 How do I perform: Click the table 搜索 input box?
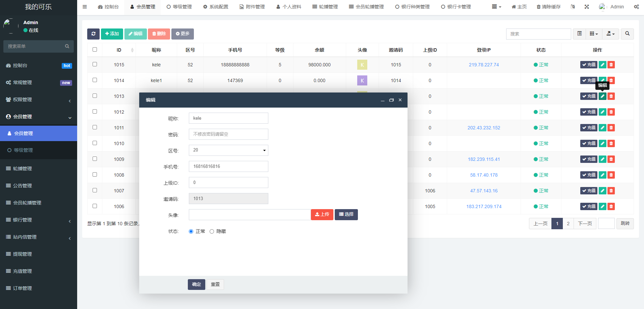coord(539,34)
